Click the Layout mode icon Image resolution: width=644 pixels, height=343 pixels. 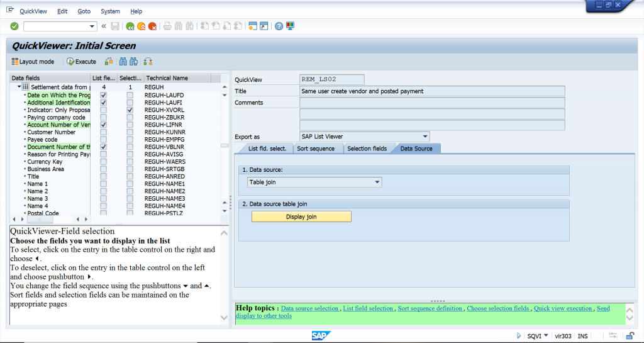[15, 62]
